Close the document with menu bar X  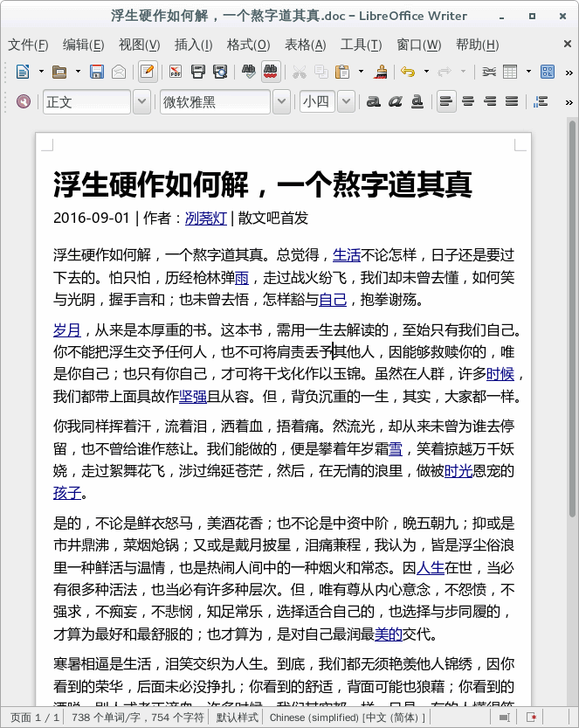point(568,44)
